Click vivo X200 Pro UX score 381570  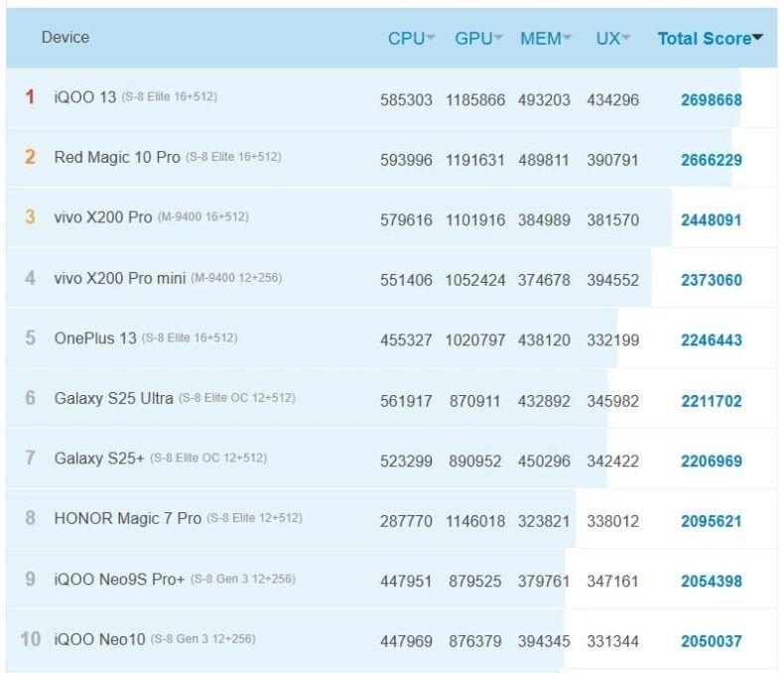[x=613, y=220]
